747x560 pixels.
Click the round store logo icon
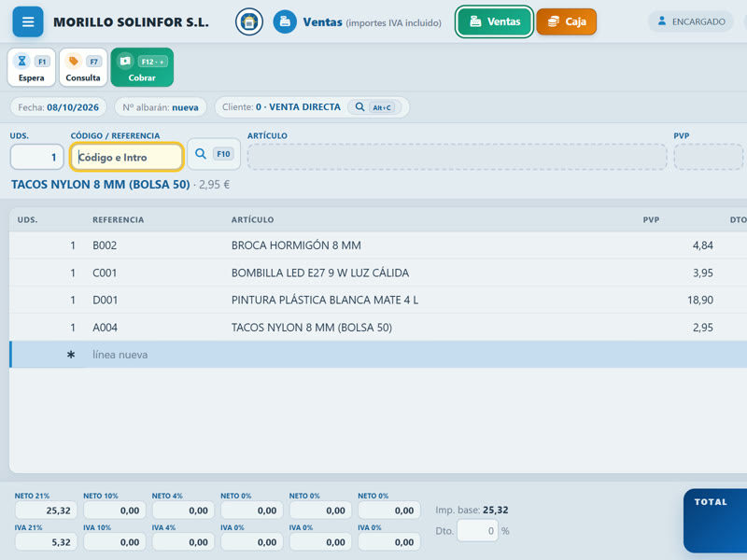pyautogui.click(x=249, y=21)
